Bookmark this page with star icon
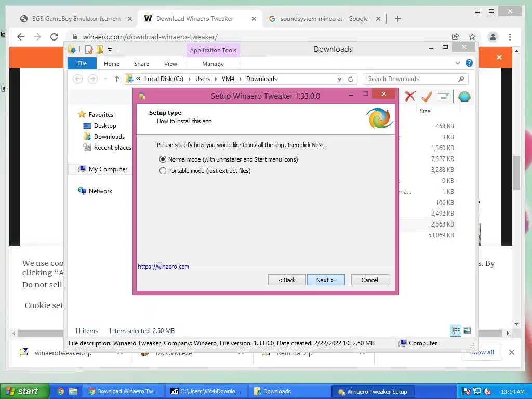 [x=472, y=37]
